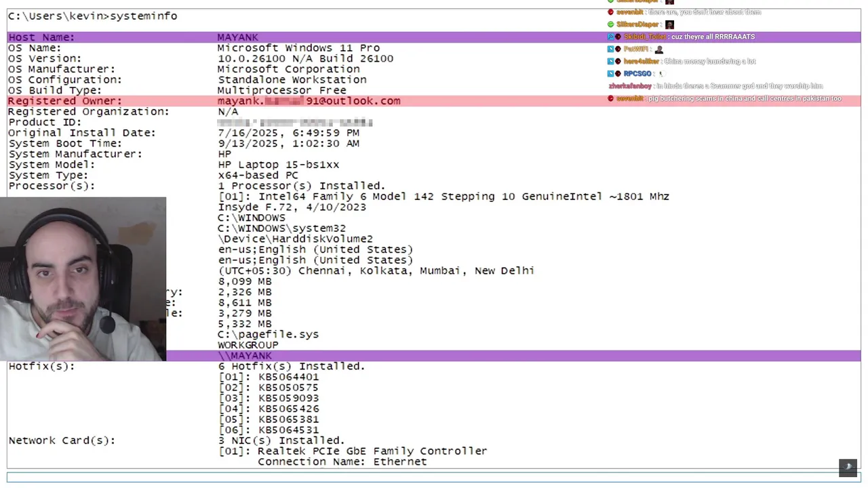Click the emote image in RPCSGO's message

click(661, 73)
